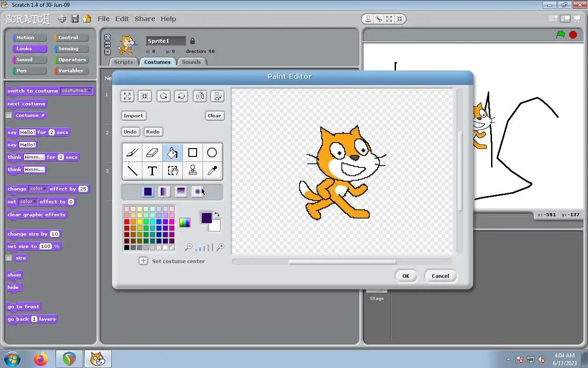
Task: Switch to the rainbow color spectrum palette
Action: pos(185,223)
